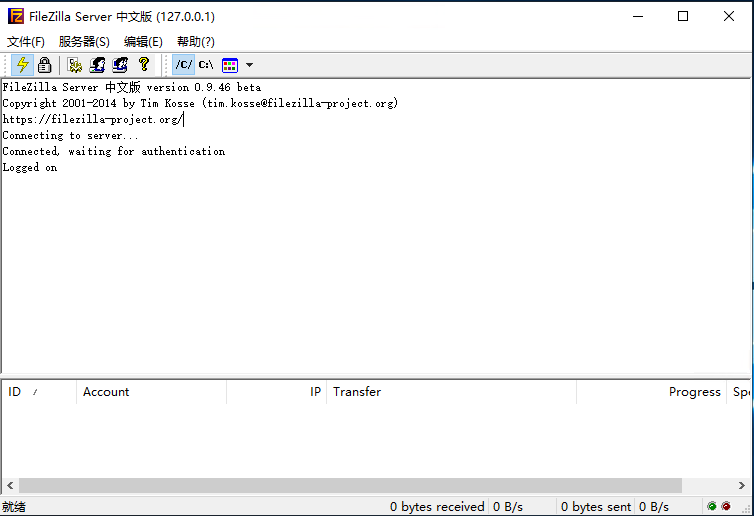Click the horizontal scrollbar right arrow
Image resolution: width=754 pixels, height=516 pixels.
pyautogui.click(x=741, y=485)
